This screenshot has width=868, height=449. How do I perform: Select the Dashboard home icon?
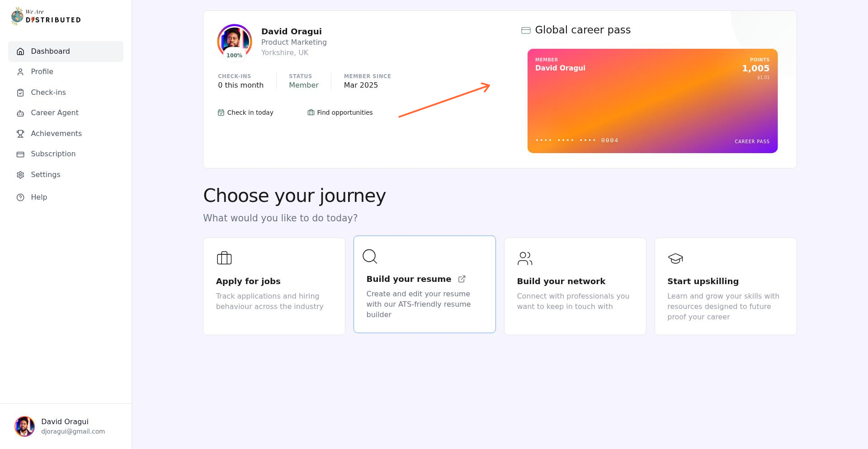pyautogui.click(x=20, y=51)
